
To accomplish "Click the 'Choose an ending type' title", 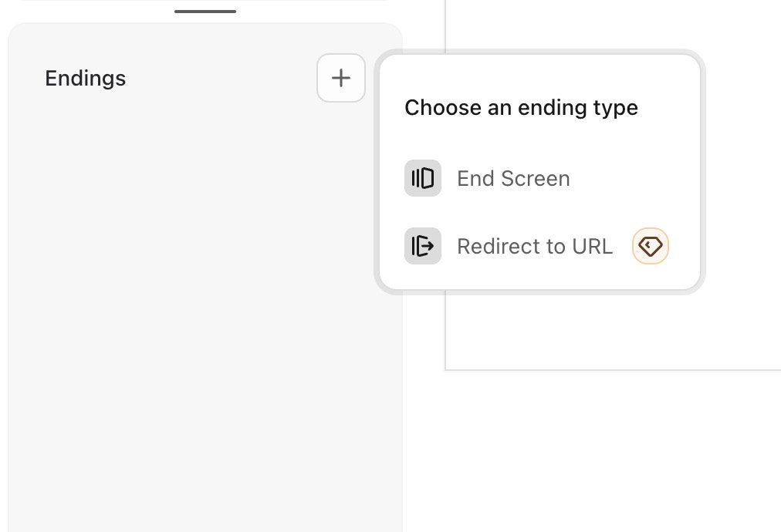I will (521, 107).
